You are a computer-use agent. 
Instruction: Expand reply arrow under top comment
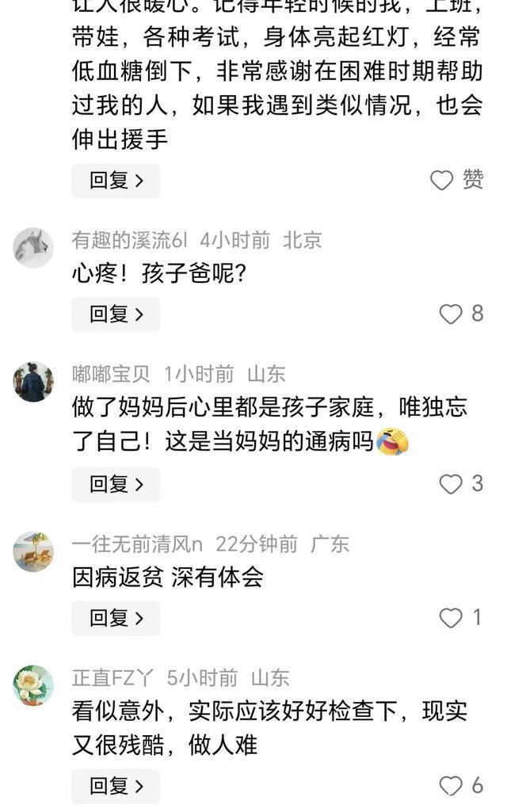click(x=139, y=181)
